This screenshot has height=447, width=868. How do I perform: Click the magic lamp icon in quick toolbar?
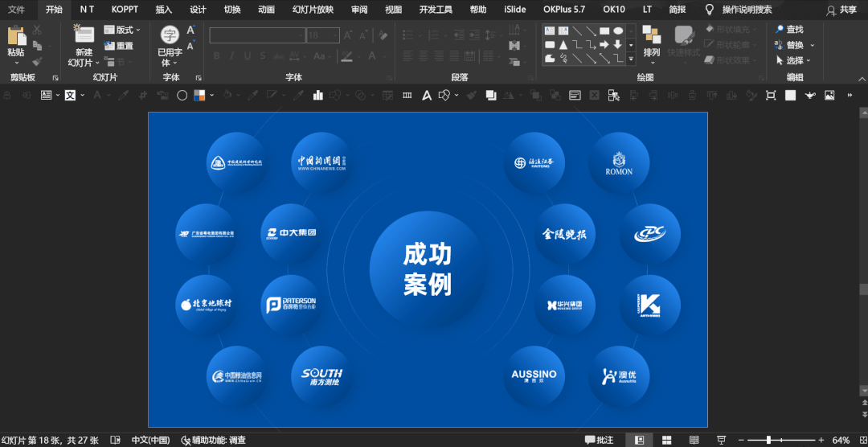tap(810, 96)
